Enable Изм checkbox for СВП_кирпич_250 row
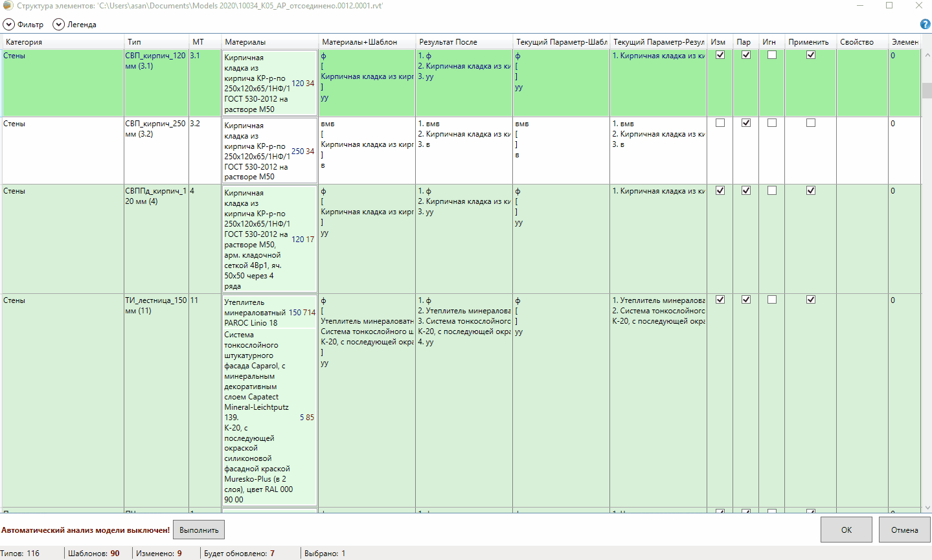This screenshot has width=932, height=560. point(720,123)
